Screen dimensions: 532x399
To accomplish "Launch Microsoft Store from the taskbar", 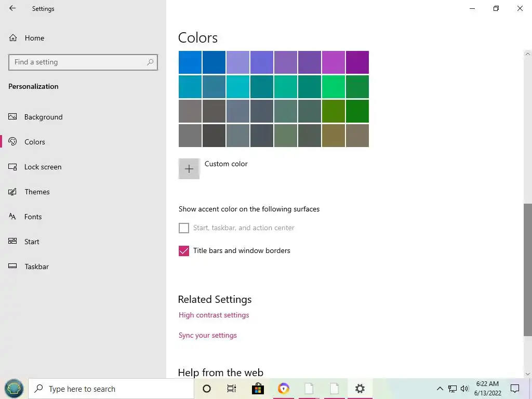I will 257,389.
